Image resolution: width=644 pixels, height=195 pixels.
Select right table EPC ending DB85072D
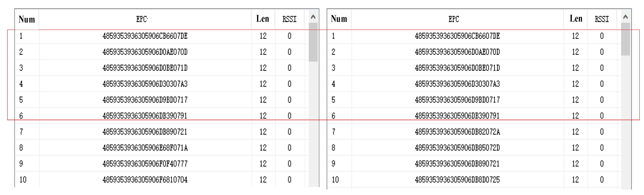[x=457, y=148]
